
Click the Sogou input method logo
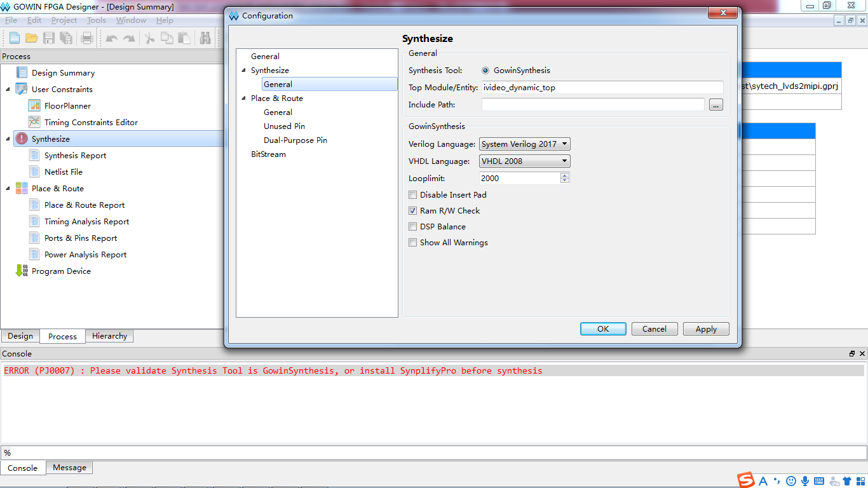pyautogui.click(x=746, y=481)
